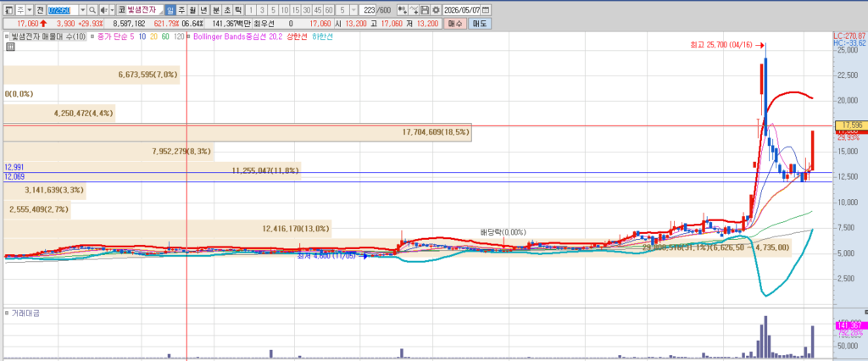
Task: Open the dropdown arrow beside speaker icon
Action: (112, 10)
